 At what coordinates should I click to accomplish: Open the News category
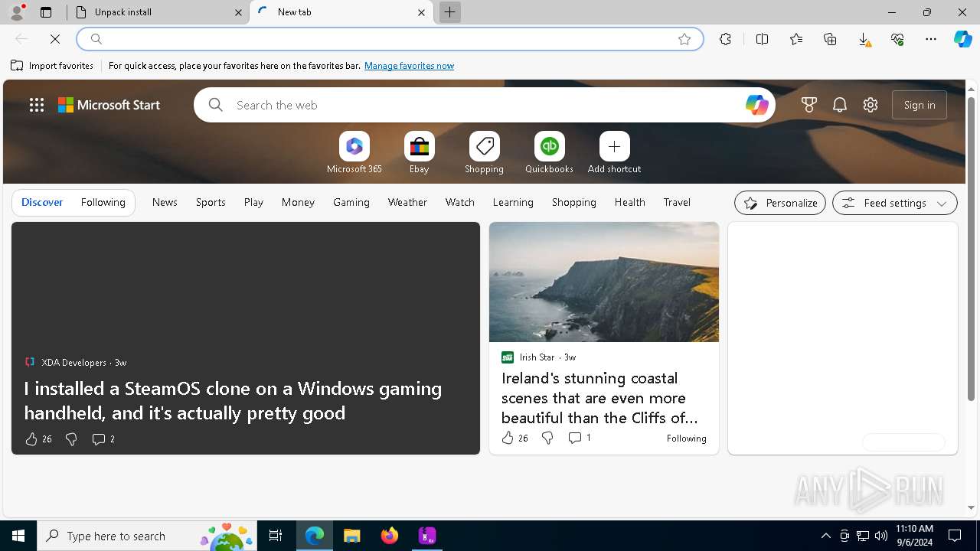[x=165, y=202]
